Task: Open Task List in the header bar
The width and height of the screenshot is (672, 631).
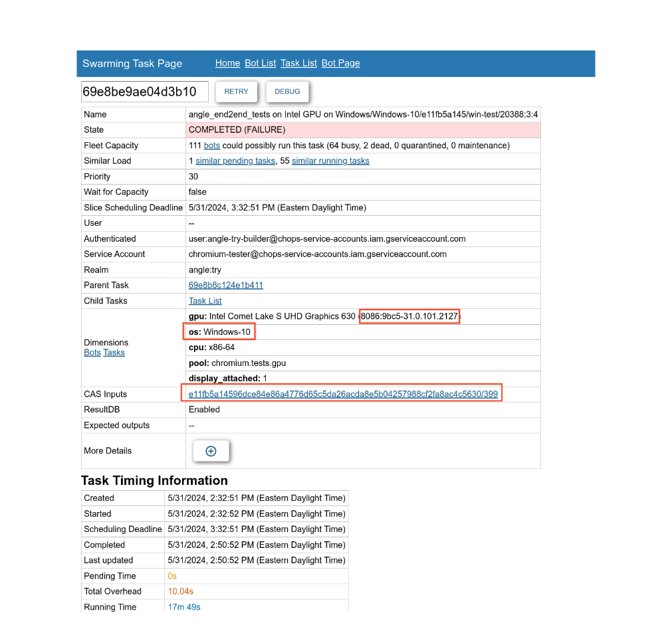Action: pos(298,63)
